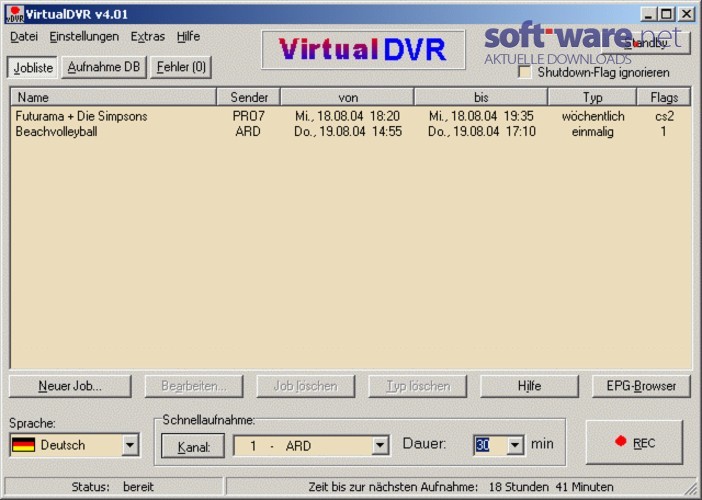This screenshot has height=500, width=702.
Task: Click the Dauer value field showing 30
Action: click(x=490, y=445)
